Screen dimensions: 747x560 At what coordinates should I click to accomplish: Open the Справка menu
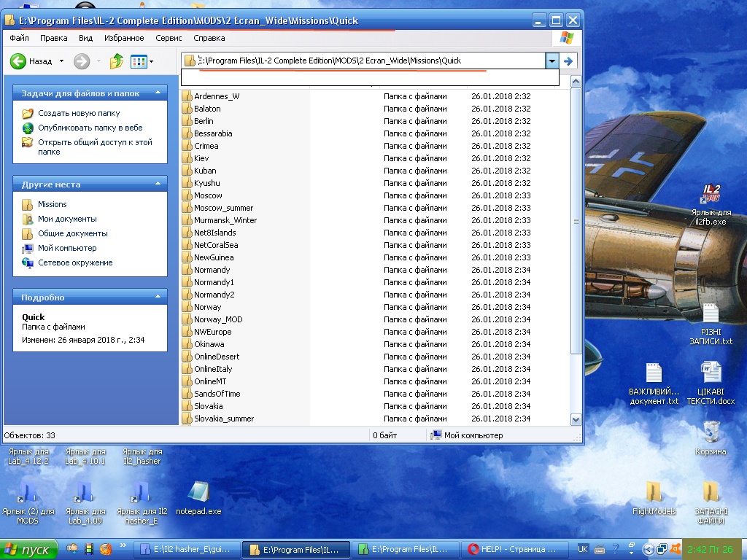pos(209,38)
